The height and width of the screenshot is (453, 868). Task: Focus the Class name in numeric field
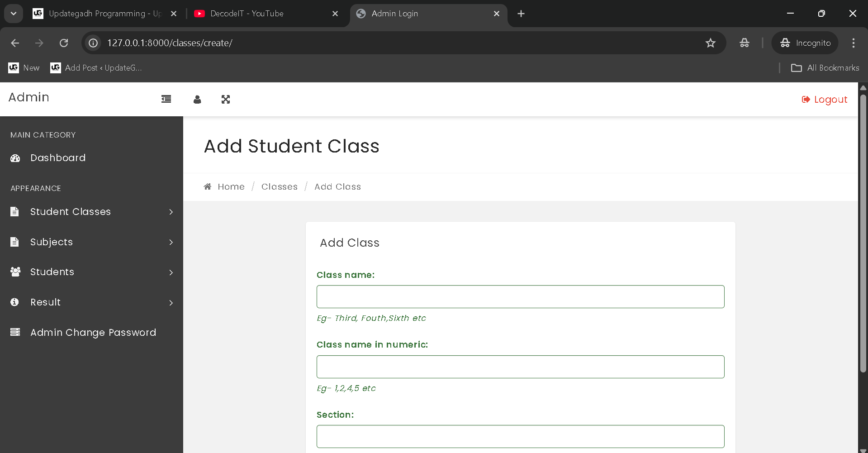[520, 367]
